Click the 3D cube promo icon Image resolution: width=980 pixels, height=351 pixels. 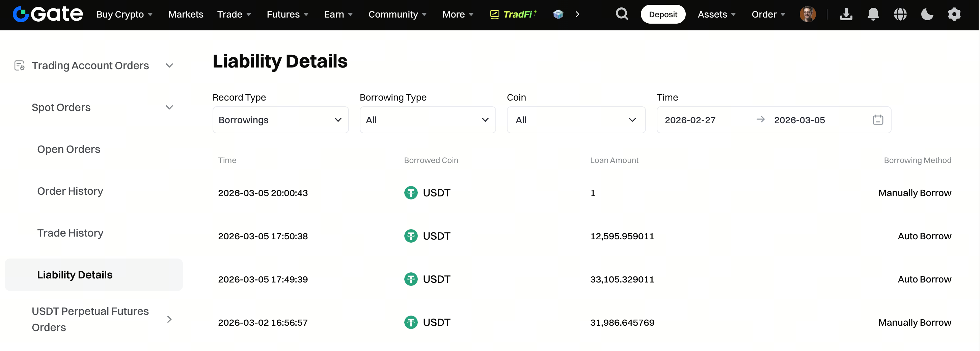tap(558, 15)
